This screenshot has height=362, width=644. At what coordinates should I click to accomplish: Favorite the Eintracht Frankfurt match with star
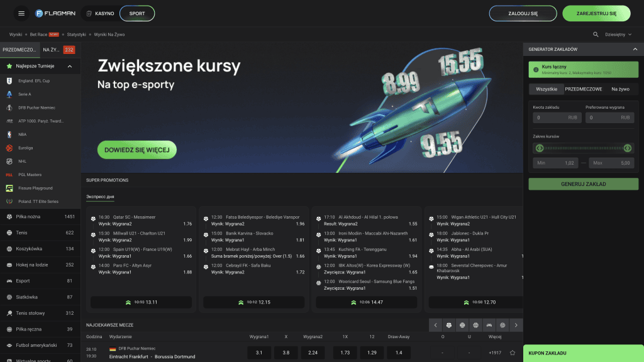point(513,353)
